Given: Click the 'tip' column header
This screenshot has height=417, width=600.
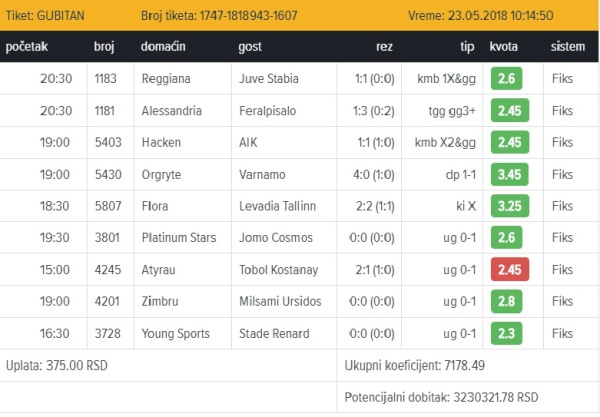Looking at the screenshot, I should pyautogui.click(x=466, y=46).
